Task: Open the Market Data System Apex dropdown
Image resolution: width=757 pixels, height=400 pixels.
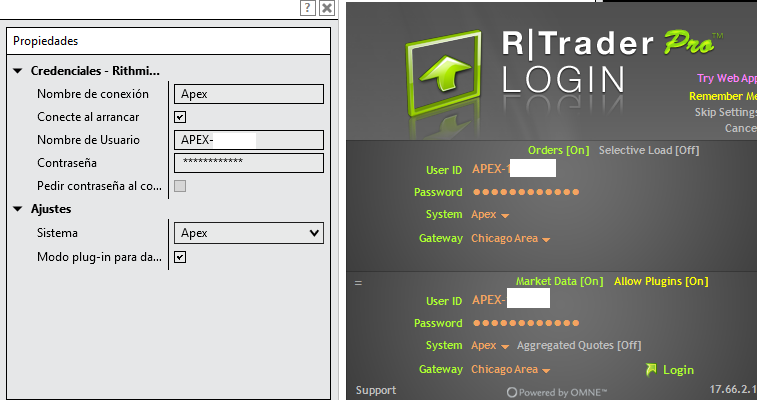Action: (x=490, y=345)
